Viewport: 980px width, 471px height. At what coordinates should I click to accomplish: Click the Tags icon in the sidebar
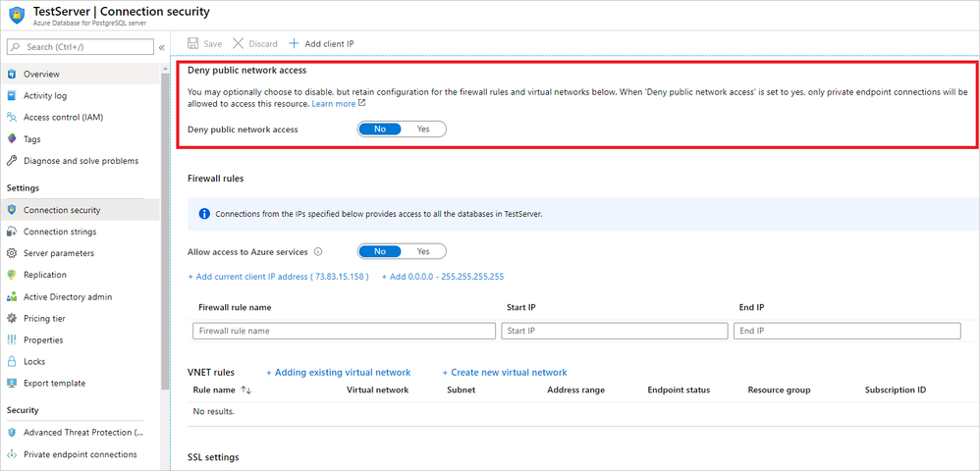tap(11, 138)
